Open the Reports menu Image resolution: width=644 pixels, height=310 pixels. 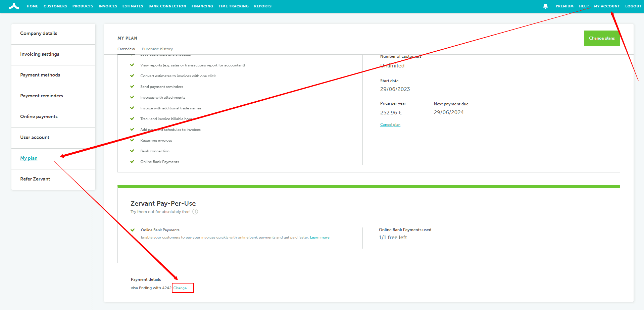coord(263,6)
